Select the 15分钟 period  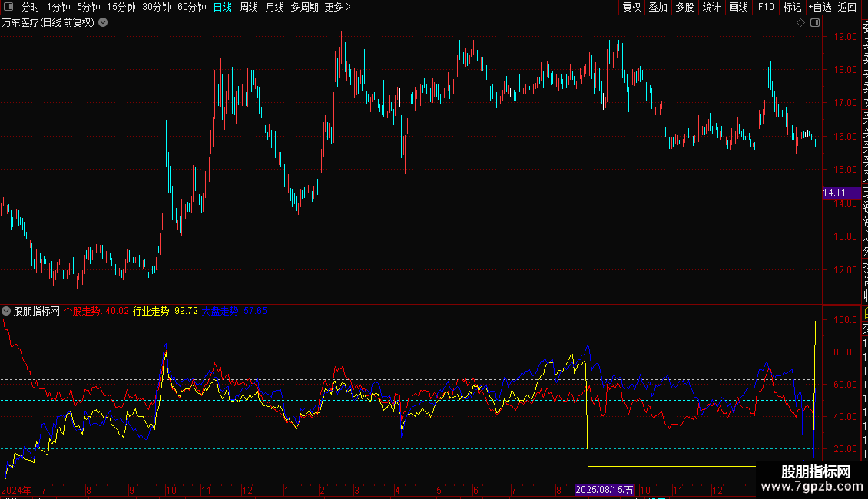[x=121, y=7]
